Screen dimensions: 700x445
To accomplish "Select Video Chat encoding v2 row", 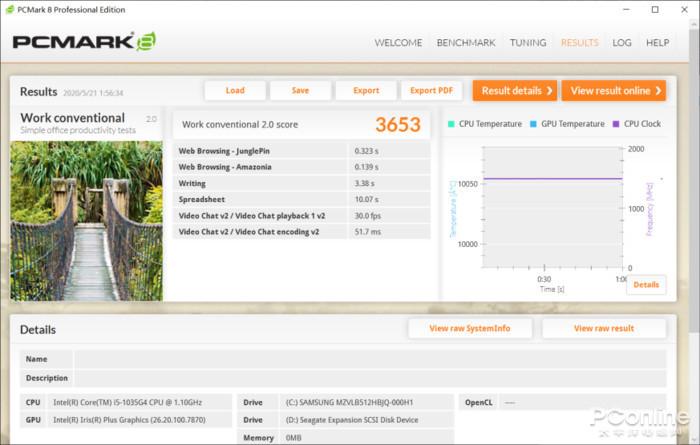I will click(x=302, y=232).
